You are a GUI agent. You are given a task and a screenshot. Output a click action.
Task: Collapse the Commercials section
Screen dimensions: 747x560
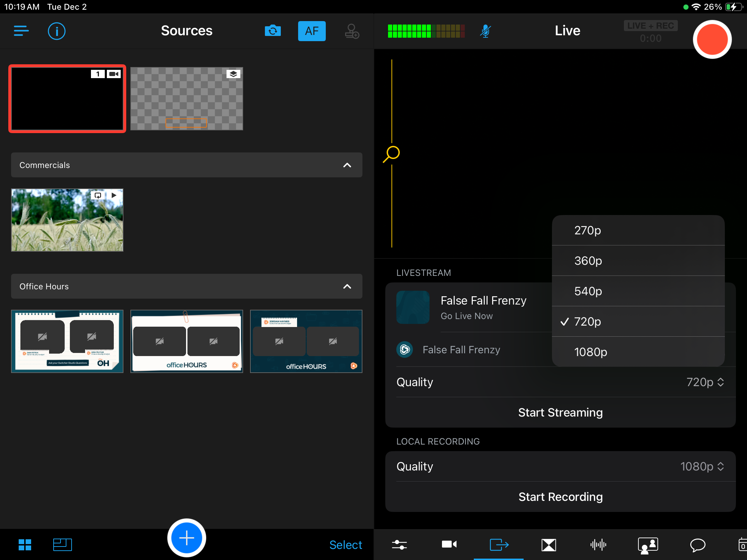pyautogui.click(x=347, y=165)
